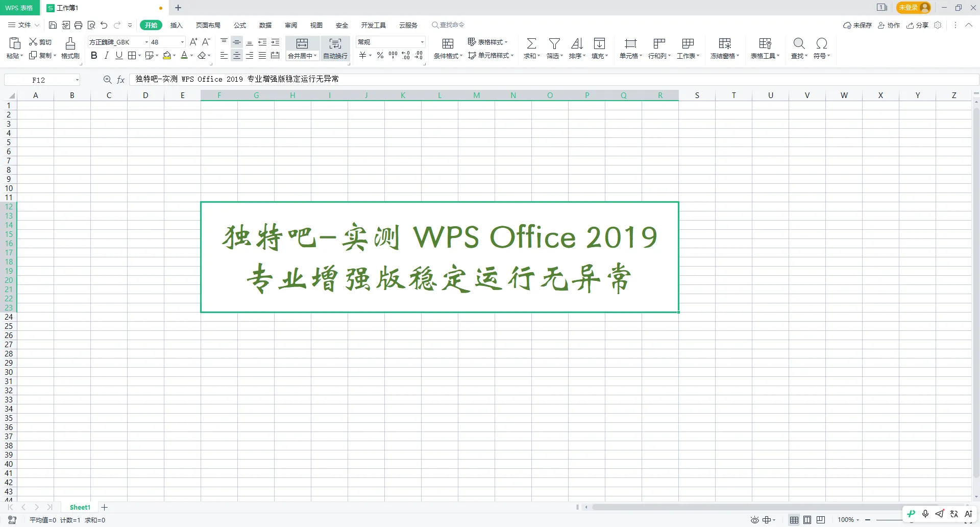Toggle horizontal center alignment
The width and height of the screenshot is (980, 527).
coord(237,55)
